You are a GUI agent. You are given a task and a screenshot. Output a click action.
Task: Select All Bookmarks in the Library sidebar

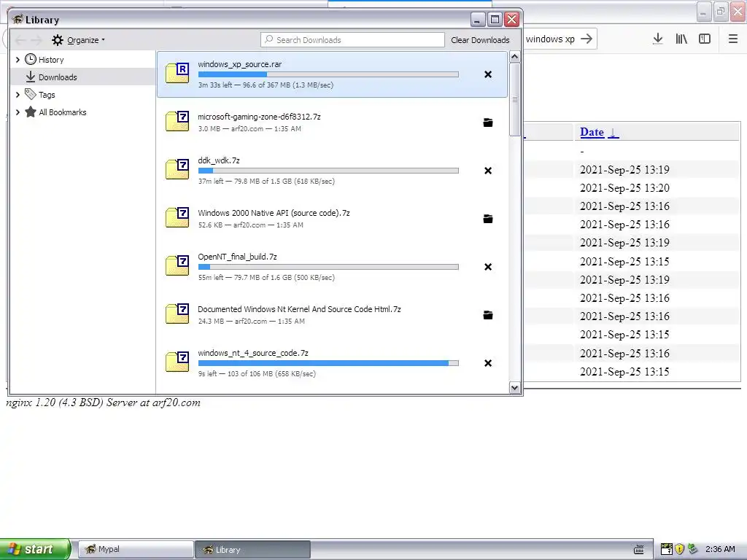coord(83,112)
